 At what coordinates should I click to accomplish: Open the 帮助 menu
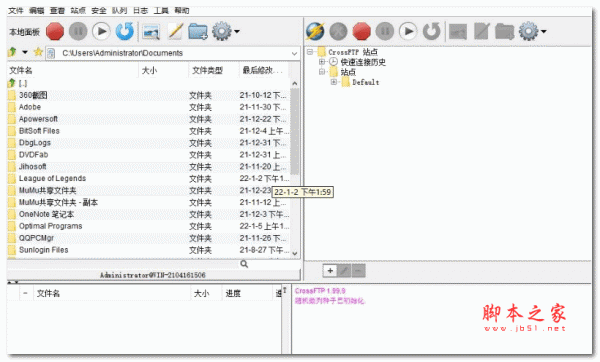click(x=182, y=10)
